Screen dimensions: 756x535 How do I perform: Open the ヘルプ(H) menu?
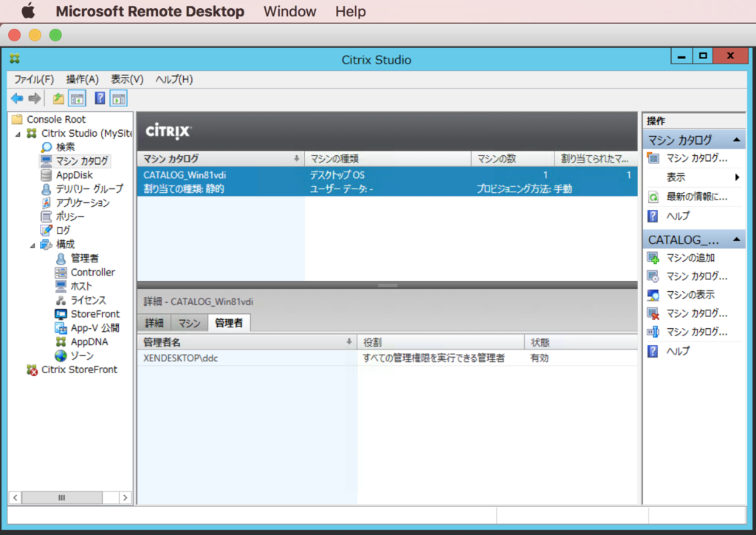coord(174,79)
